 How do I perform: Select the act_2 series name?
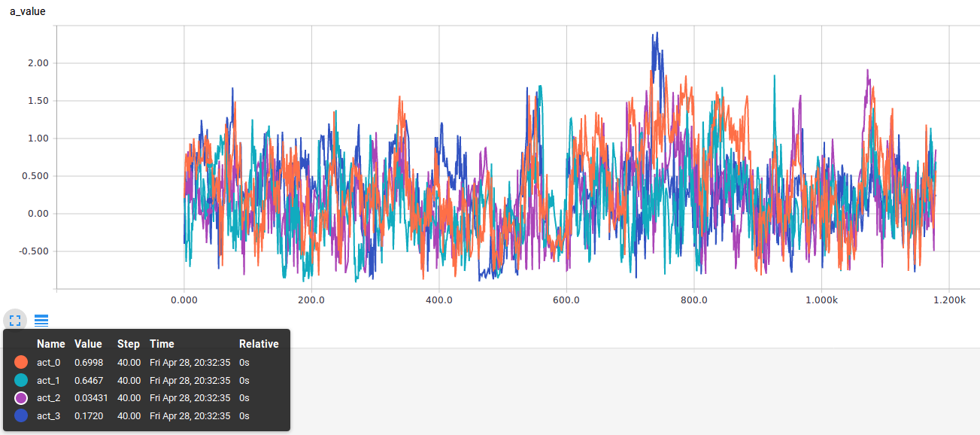tap(48, 398)
